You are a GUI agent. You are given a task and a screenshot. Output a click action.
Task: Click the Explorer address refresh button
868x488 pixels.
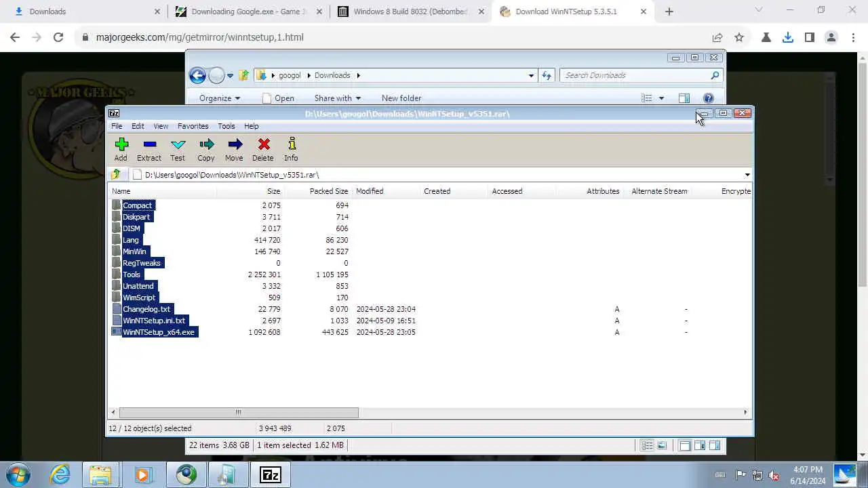(x=547, y=75)
